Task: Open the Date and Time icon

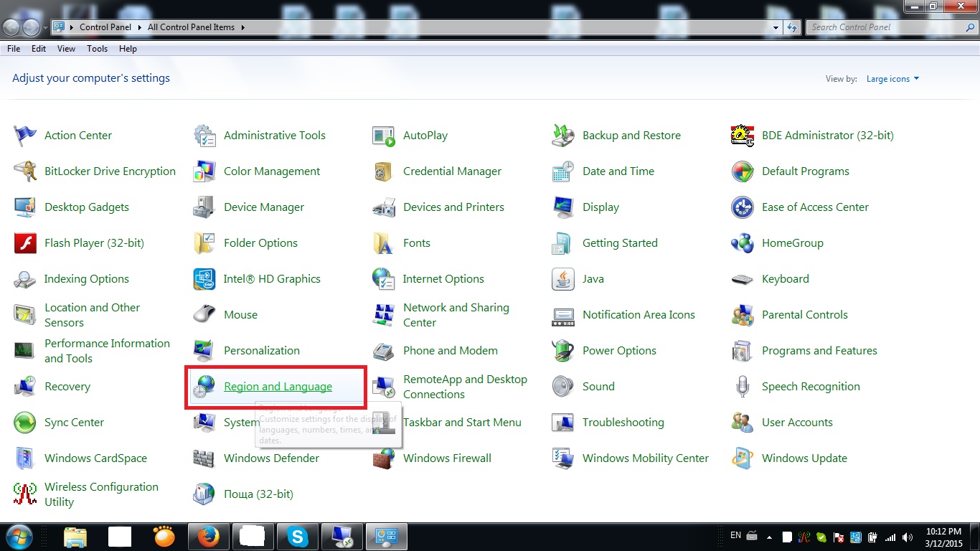Action: pyautogui.click(x=563, y=171)
